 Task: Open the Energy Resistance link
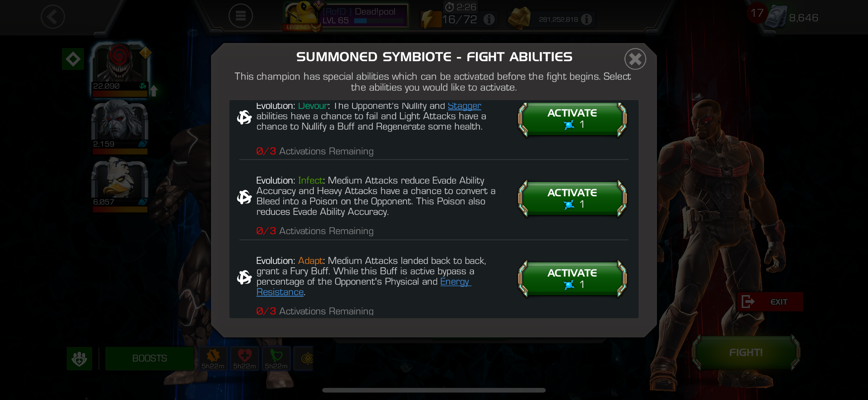364,287
